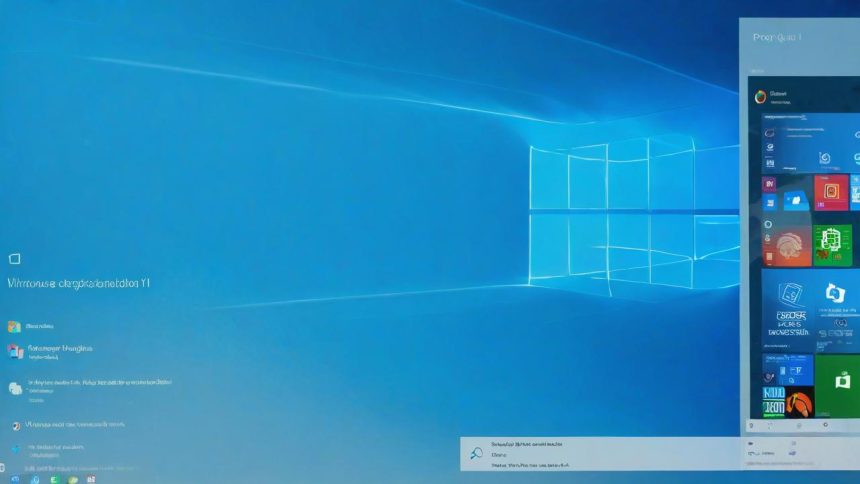Image resolution: width=860 pixels, height=484 pixels.
Task: Open the red and white grid icon in the taskbar
Action: click(91, 480)
